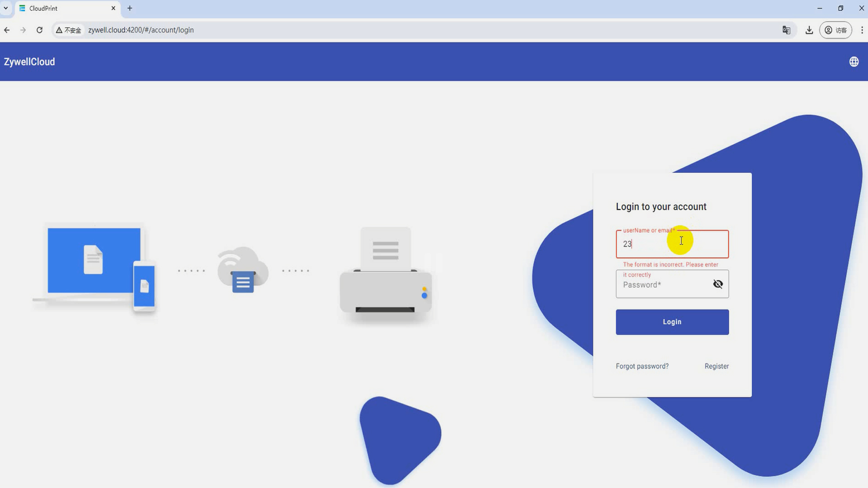Open the Register link

[x=717, y=366]
